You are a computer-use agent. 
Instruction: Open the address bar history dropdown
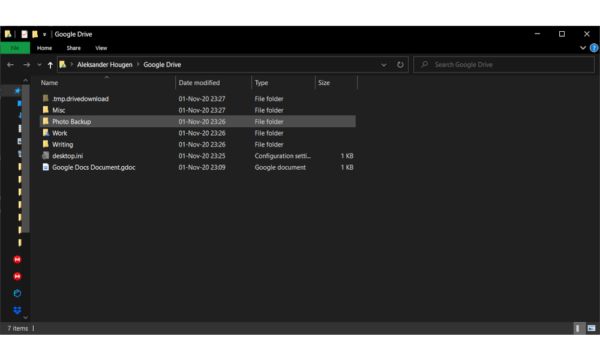click(384, 65)
